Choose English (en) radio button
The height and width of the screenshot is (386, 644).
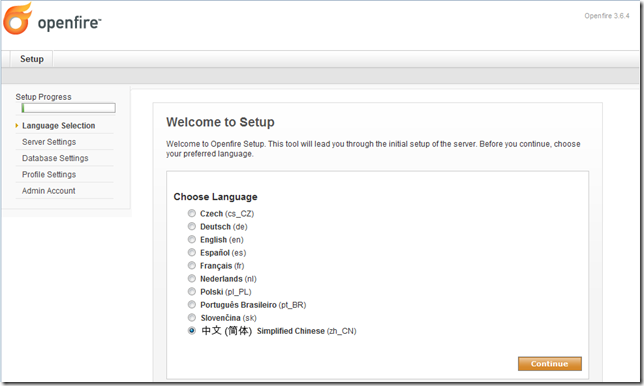(192, 239)
